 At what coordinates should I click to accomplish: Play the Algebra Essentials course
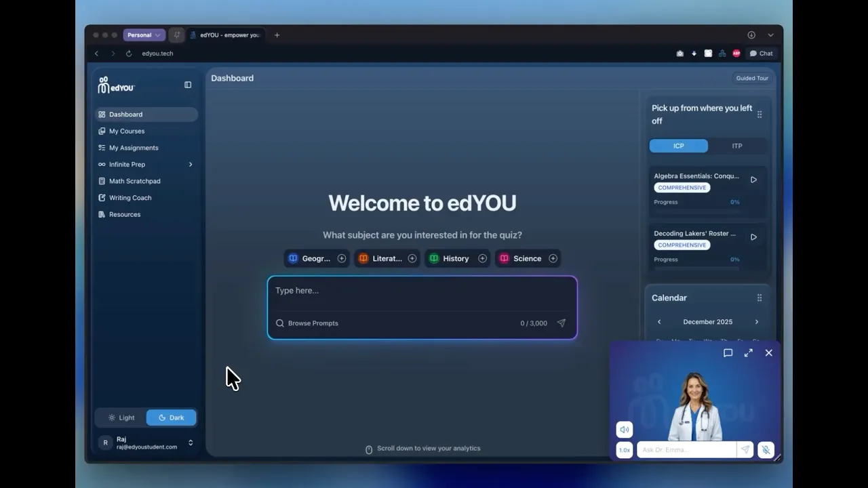coord(753,180)
